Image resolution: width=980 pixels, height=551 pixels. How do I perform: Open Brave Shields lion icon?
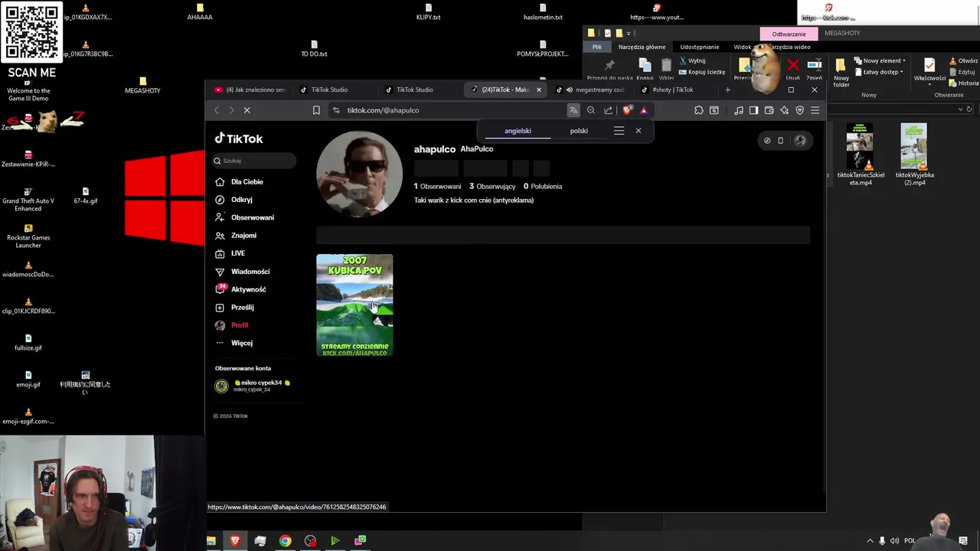pyautogui.click(x=628, y=110)
